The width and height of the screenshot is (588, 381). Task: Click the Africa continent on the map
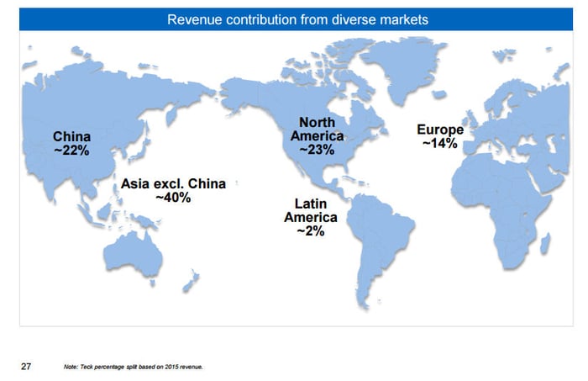point(501,210)
